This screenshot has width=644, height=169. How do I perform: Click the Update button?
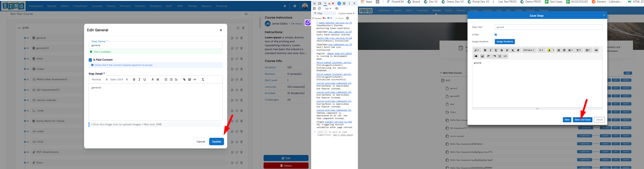217,142
